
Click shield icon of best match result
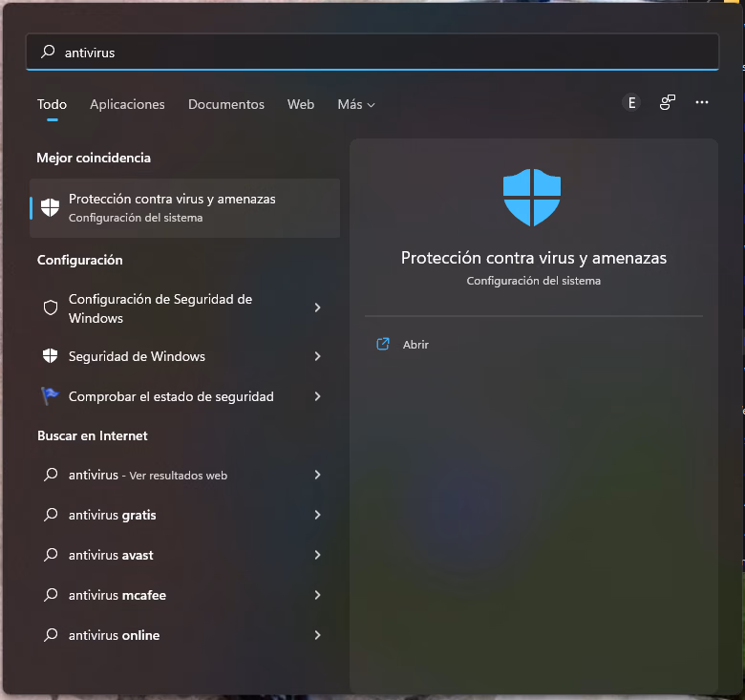point(50,207)
